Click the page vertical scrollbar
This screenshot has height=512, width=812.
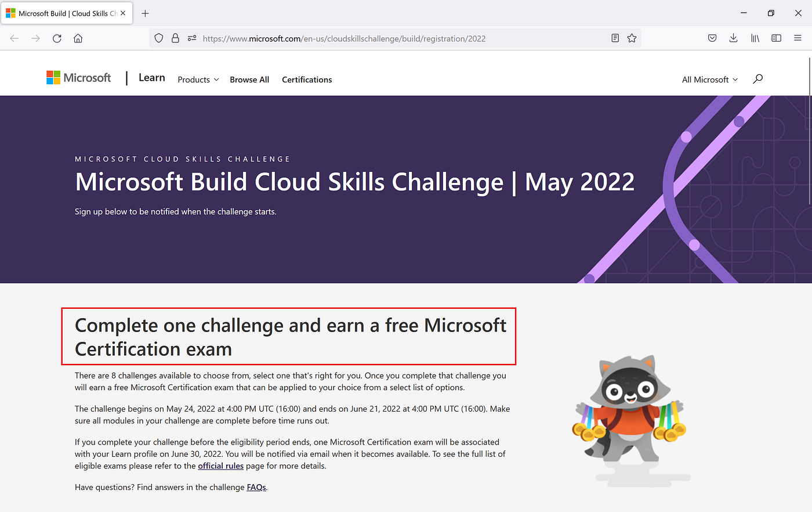[x=809, y=131]
